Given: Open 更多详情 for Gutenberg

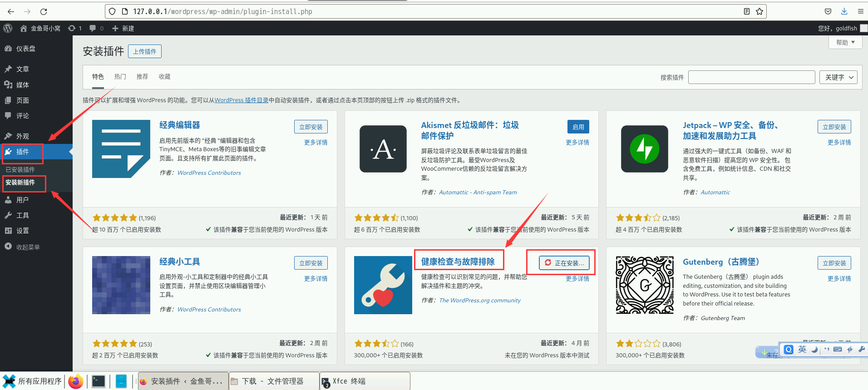Looking at the screenshot, I should (839, 279).
